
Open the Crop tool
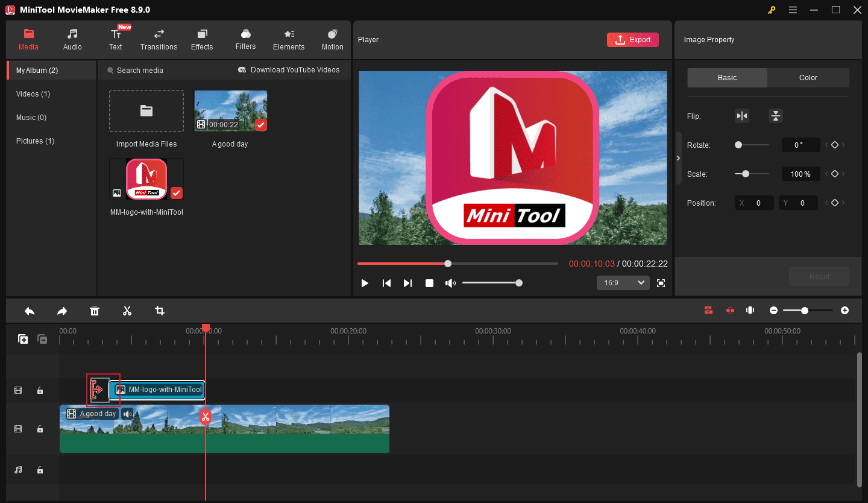[x=160, y=311]
